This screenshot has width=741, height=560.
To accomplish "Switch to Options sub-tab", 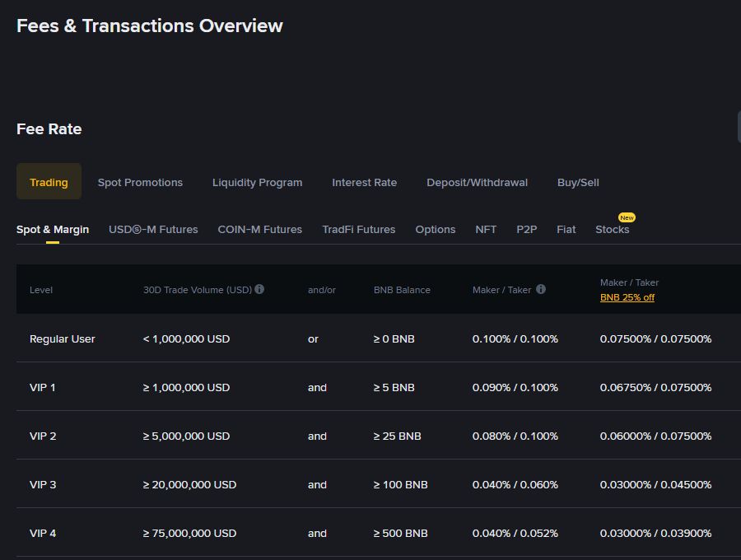I will point(436,230).
